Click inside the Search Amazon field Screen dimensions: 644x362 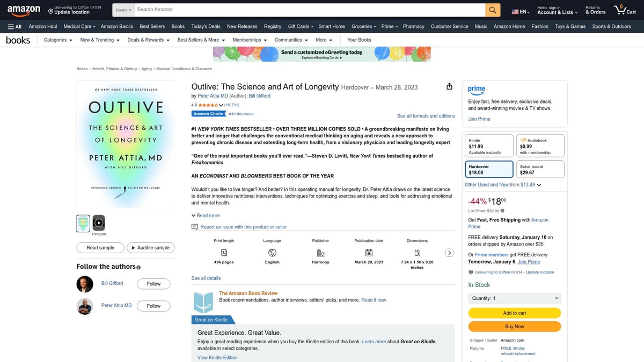point(309,10)
